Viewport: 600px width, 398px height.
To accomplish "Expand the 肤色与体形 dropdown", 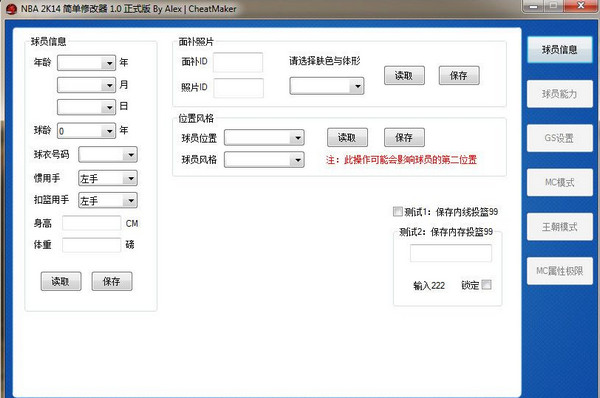I will coord(327,86).
